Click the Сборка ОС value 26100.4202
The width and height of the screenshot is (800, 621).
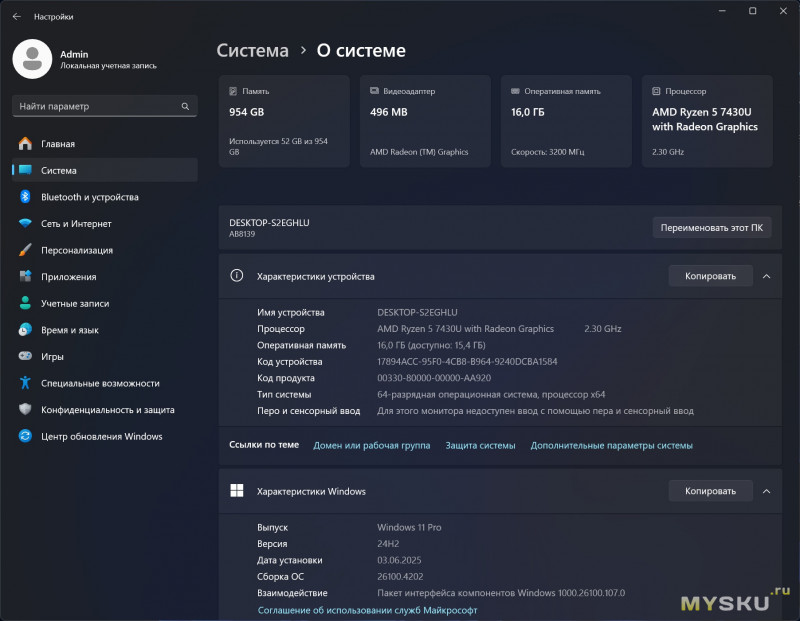pos(400,576)
